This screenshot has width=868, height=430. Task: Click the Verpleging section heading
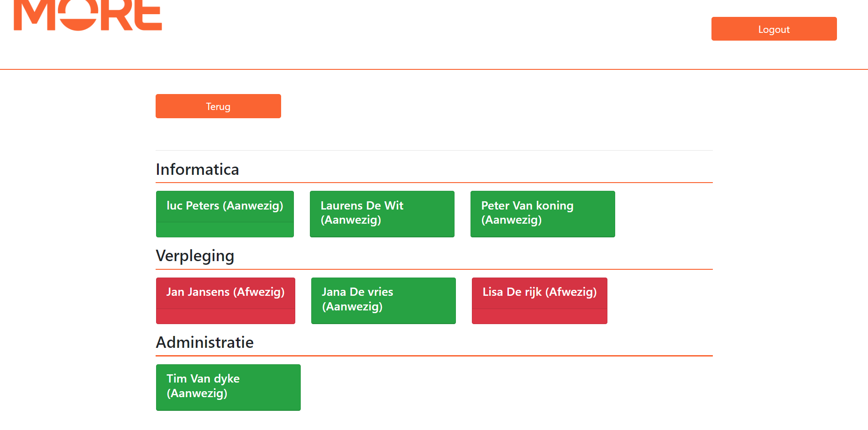click(195, 256)
